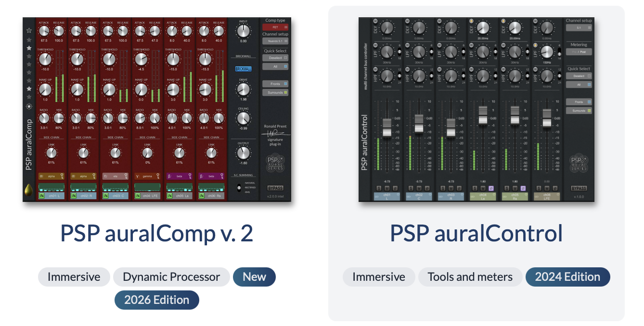Viewport: 644px width, 326px height.
Task: Toggle the IN button for ch01: L
Action: tap(42, 196)
